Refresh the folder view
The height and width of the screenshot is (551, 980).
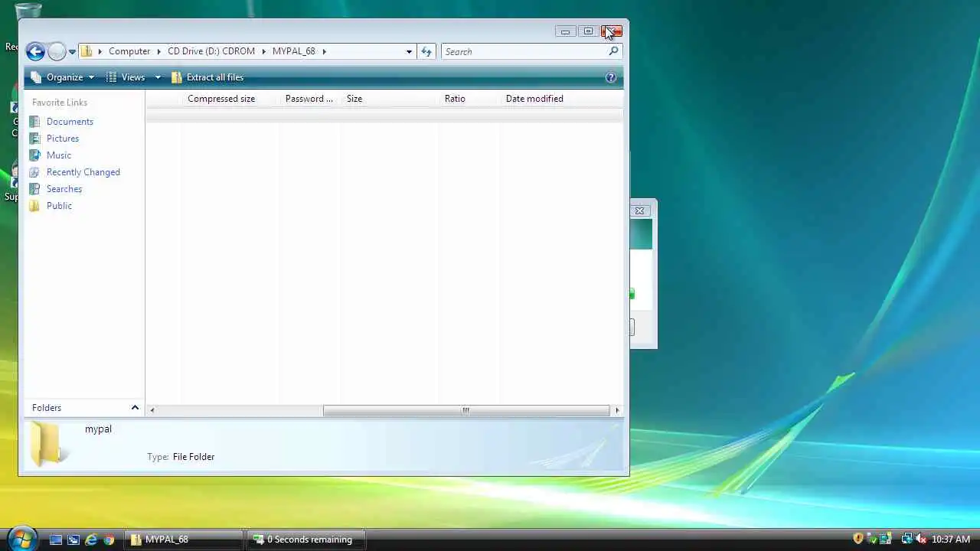[426, 51]
